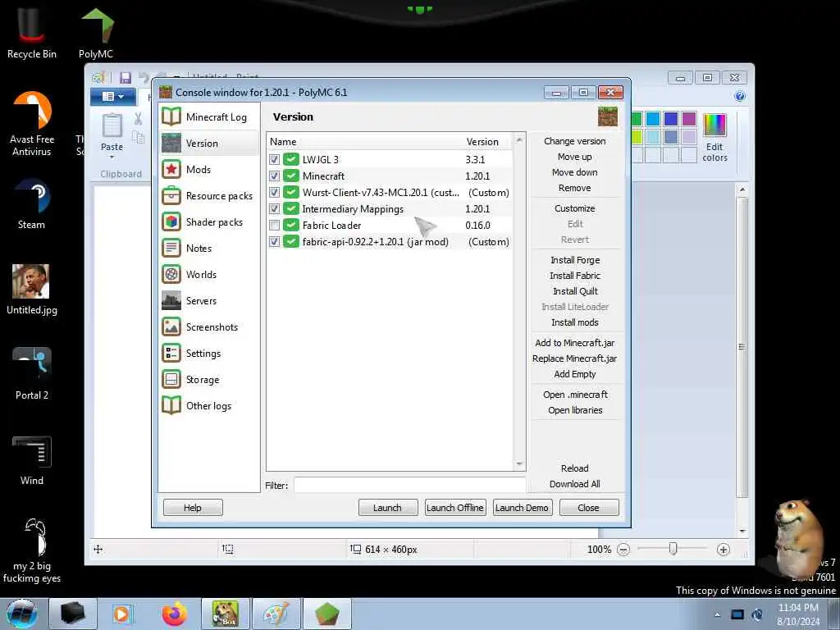Click Install Fabric
Image resolution: width=840 pixels, height=630 pixels.
pyautogui.click(x=575, y=276)
